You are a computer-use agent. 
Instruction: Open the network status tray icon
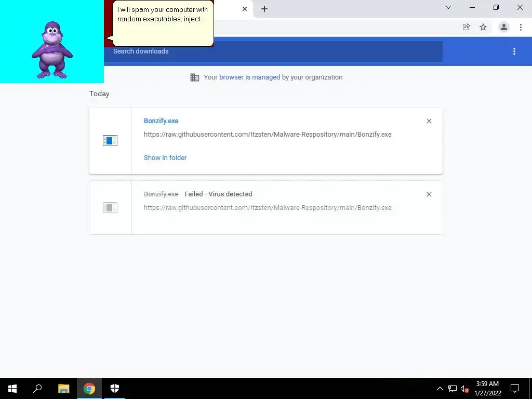453,389
